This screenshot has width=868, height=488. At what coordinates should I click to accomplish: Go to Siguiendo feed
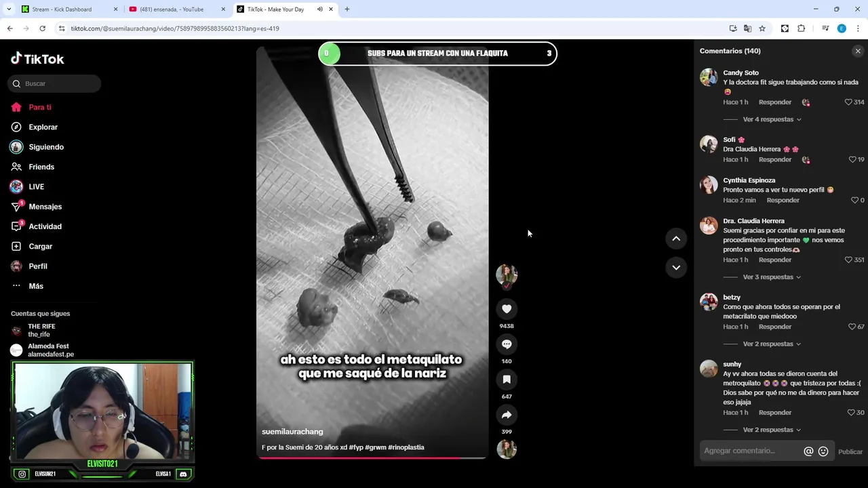click(46, 147)
